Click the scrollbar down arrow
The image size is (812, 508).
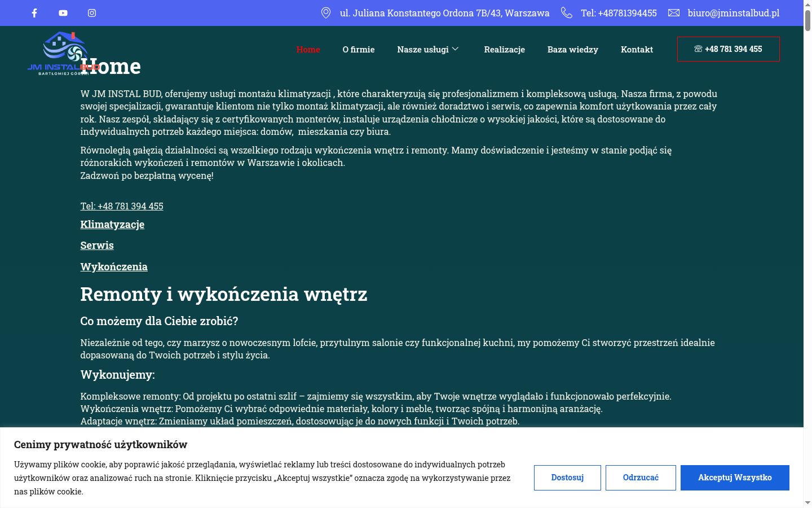click(x=807, y=503)
